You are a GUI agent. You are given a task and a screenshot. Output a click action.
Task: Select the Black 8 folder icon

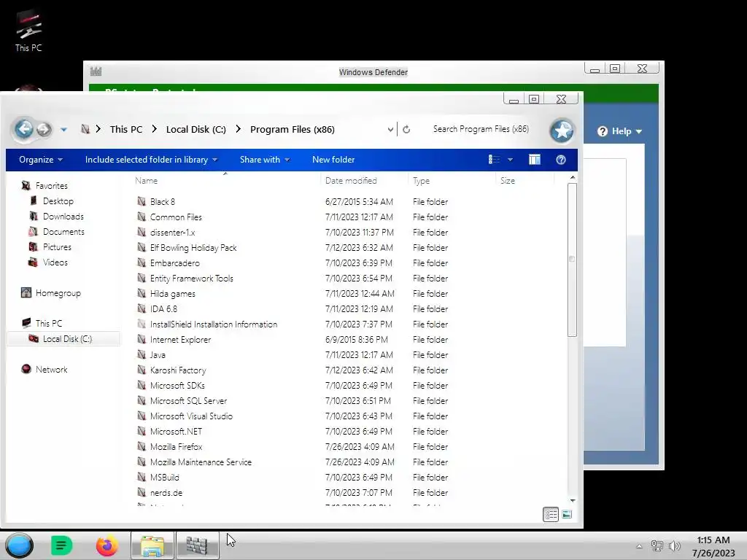pyautogui.click(x=142, y=201)
